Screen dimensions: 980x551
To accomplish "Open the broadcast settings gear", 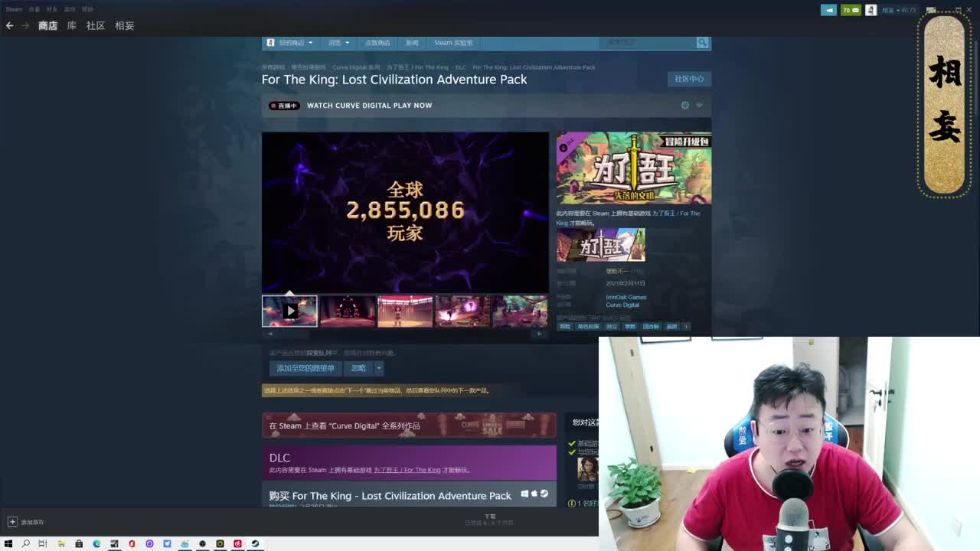I will pyautogui.click(x=685, y=106).
